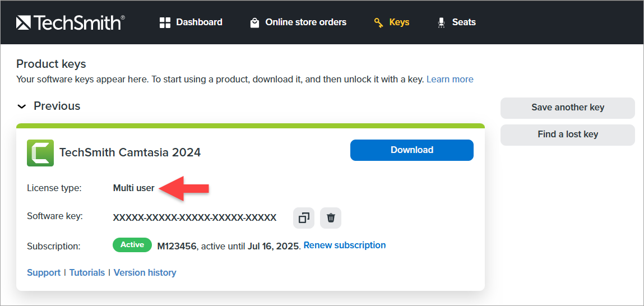Viewport: 644px width, 306px height.
Task: Click the TechSmith Camtasia 2024 title
Action: pos(130,152)
